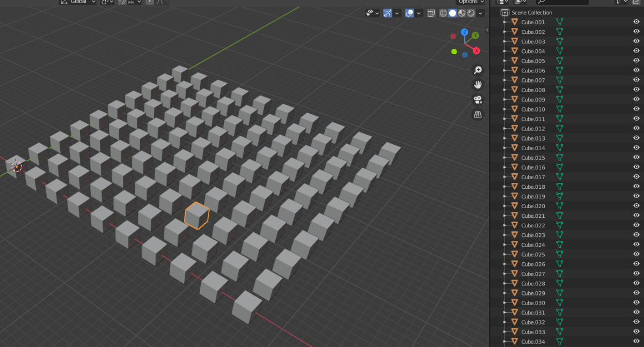The image size is (644, 347).
Task: Hide Cube.034 with its eye icon
Action: pyautogui.click(x=636, y=342)
